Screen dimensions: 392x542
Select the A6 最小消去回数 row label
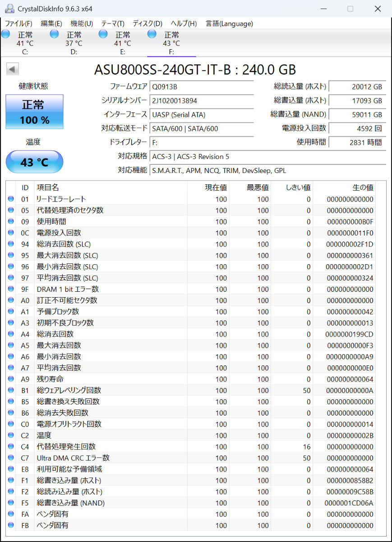coord(59,356)
